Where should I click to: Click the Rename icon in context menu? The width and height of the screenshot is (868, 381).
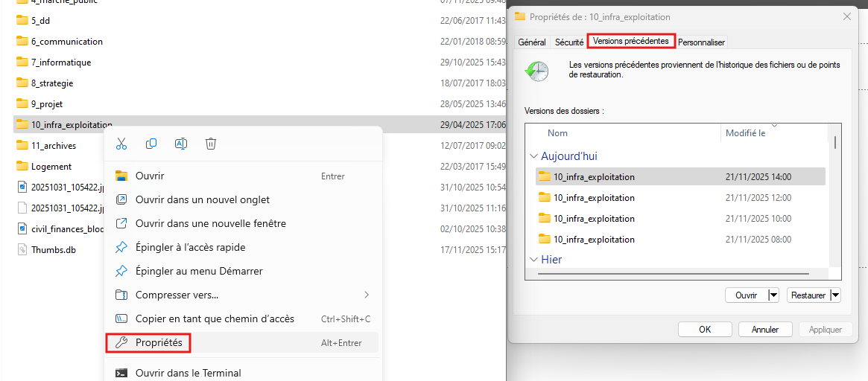180,144
